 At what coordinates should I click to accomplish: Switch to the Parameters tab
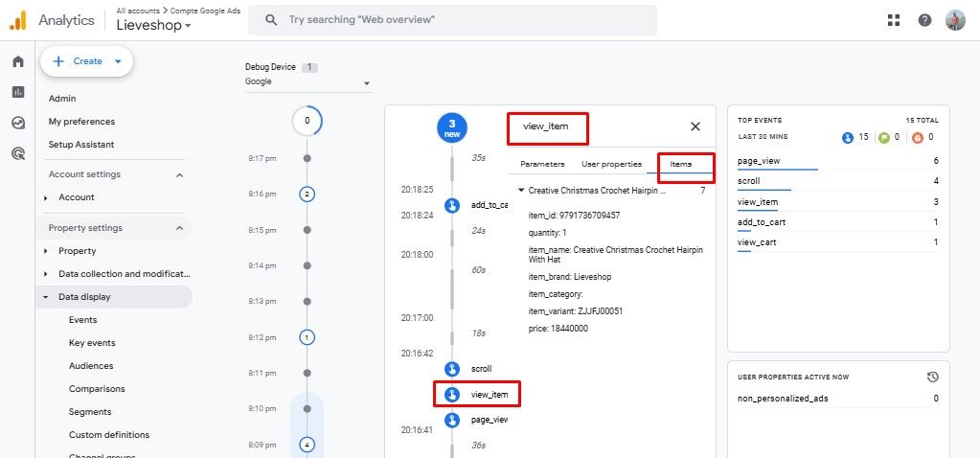click(542, 164)
